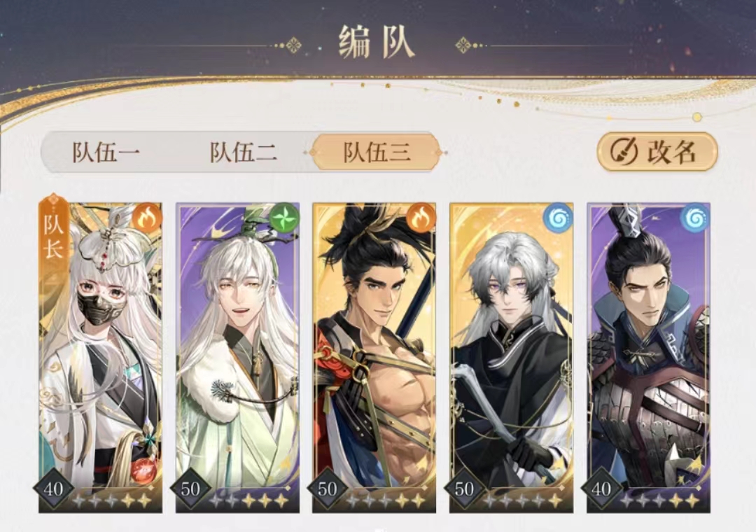Click blue swirl icon on armored general card
Image resolution: width=756 pixels, height=532 pixels.
[x=695, y=218]
